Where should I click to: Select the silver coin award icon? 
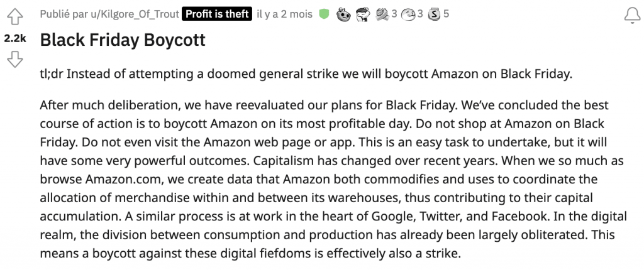[434, 15]
